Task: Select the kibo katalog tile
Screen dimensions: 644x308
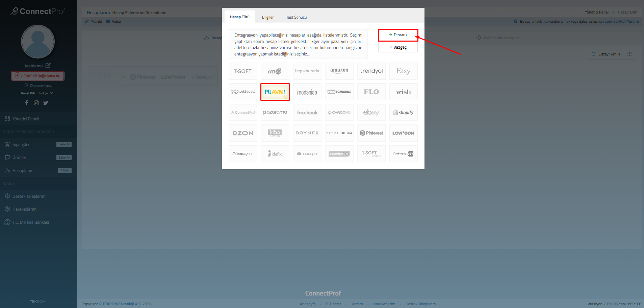Action: [x=275, y=133]
